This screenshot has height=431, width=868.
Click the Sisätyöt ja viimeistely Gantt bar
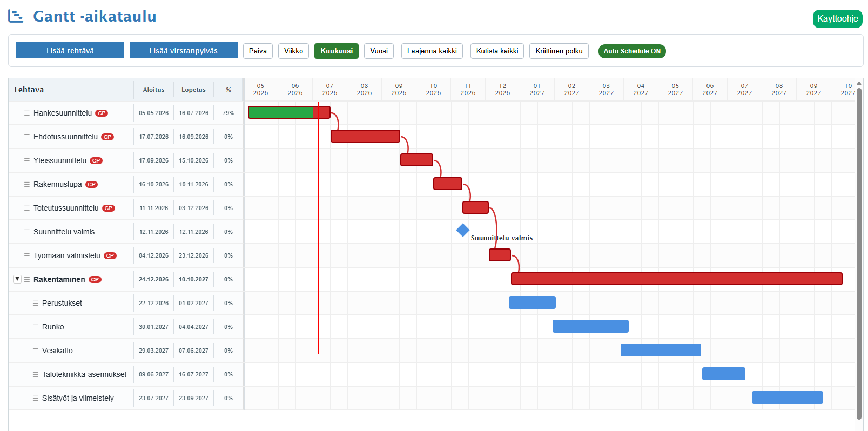788,398
